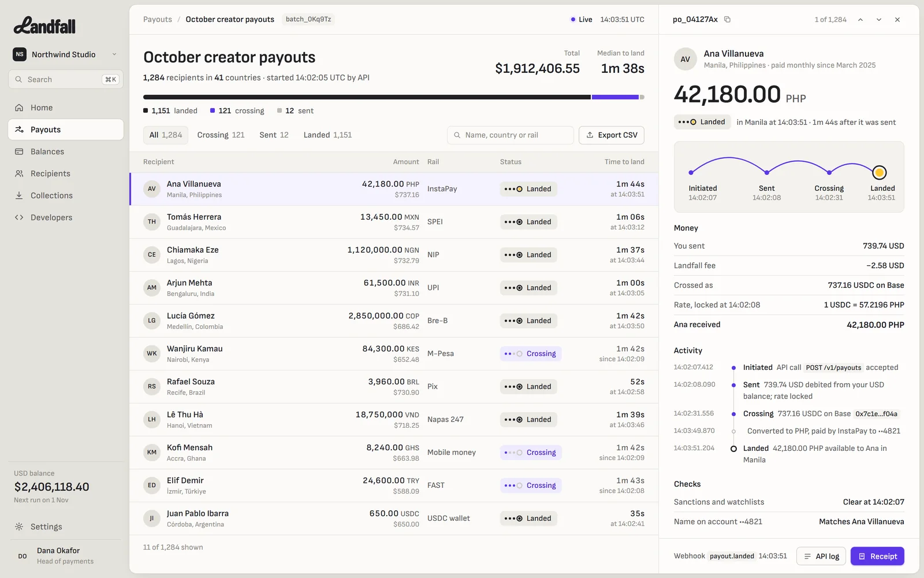Screen dimensions: 924x578
Task: Close the payout detail panel
Action: point(897,20)
